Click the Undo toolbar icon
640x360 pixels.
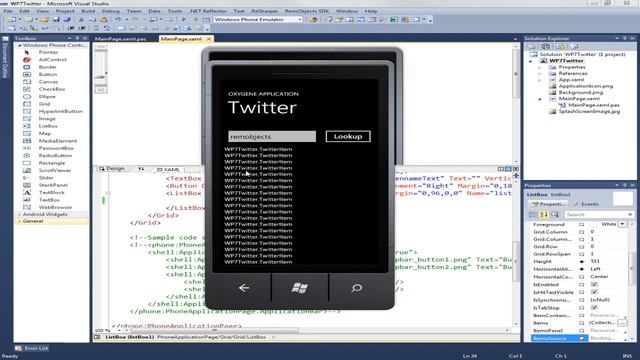[118, 20]
